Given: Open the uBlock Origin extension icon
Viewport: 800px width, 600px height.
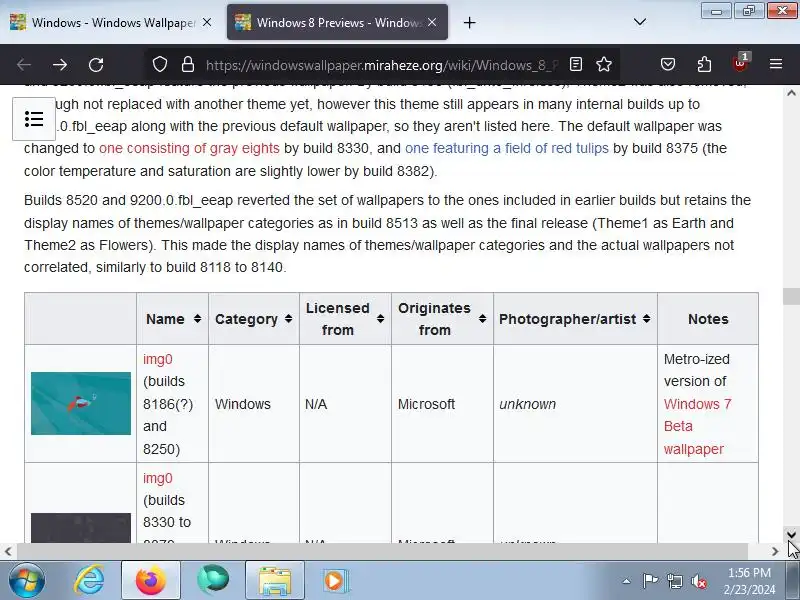Looking at the screenshot, I should pos(740,63).
